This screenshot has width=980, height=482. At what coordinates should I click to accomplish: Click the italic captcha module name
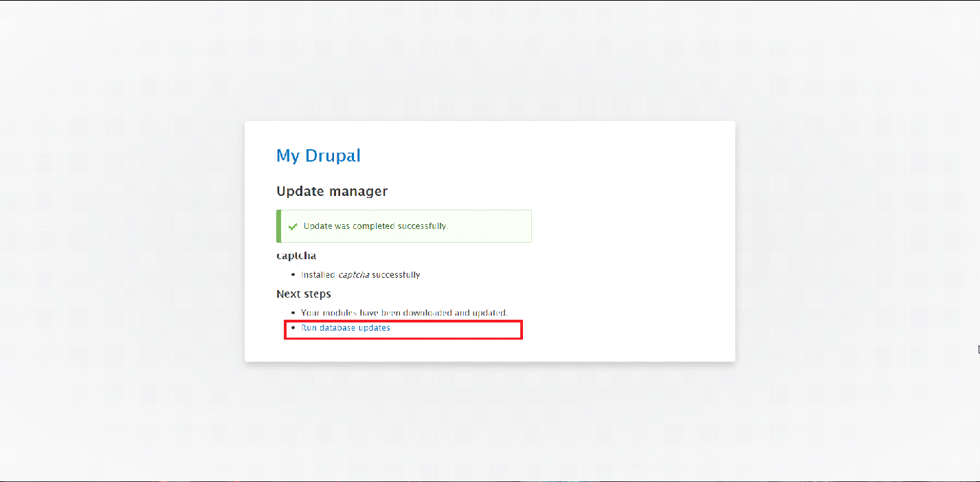(353, 275)
